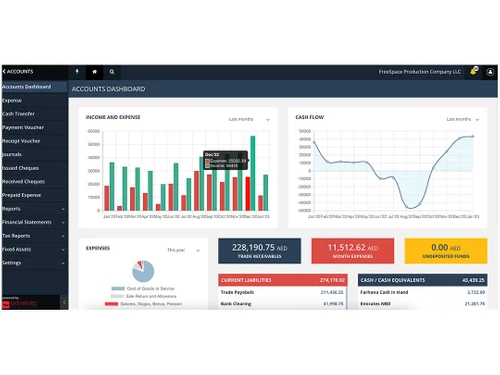Screen dimensions: 500x375
Task: Open the user profile icon
Action: coord(490,72)
